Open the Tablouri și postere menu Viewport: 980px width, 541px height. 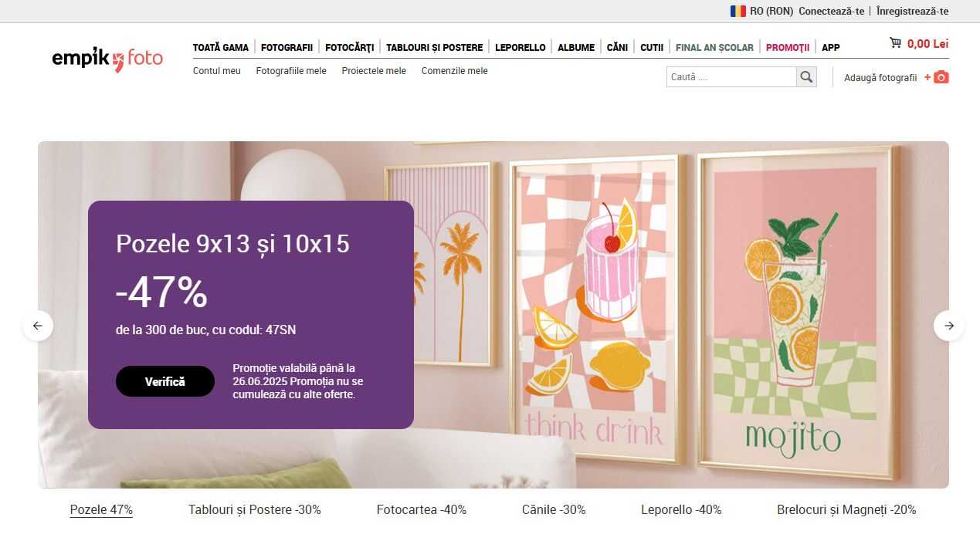(x=435, y=47)
